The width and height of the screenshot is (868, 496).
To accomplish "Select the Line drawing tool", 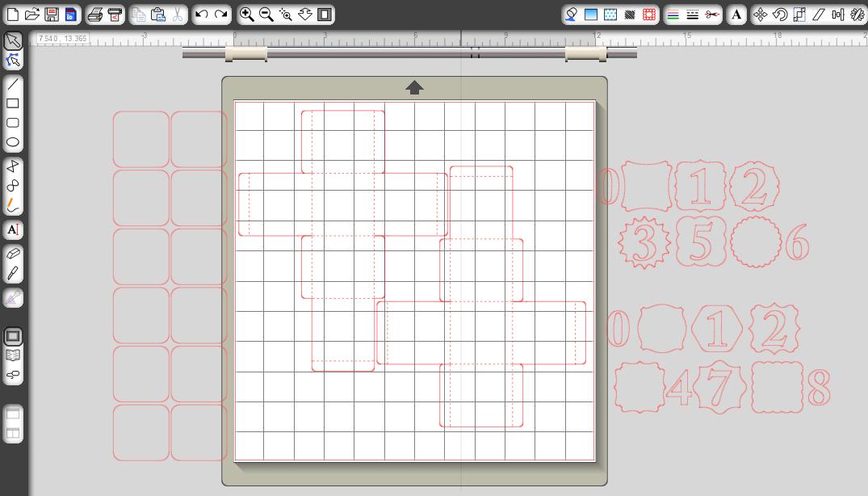I will click(13, 84).
